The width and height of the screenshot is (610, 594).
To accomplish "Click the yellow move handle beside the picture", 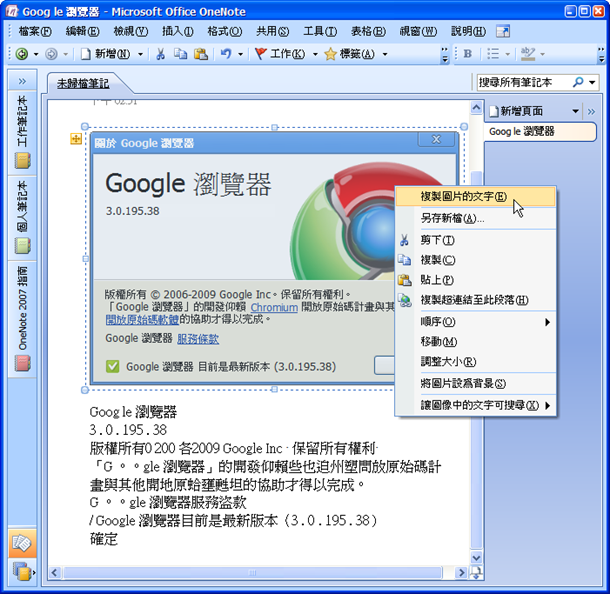I will 76,138.
